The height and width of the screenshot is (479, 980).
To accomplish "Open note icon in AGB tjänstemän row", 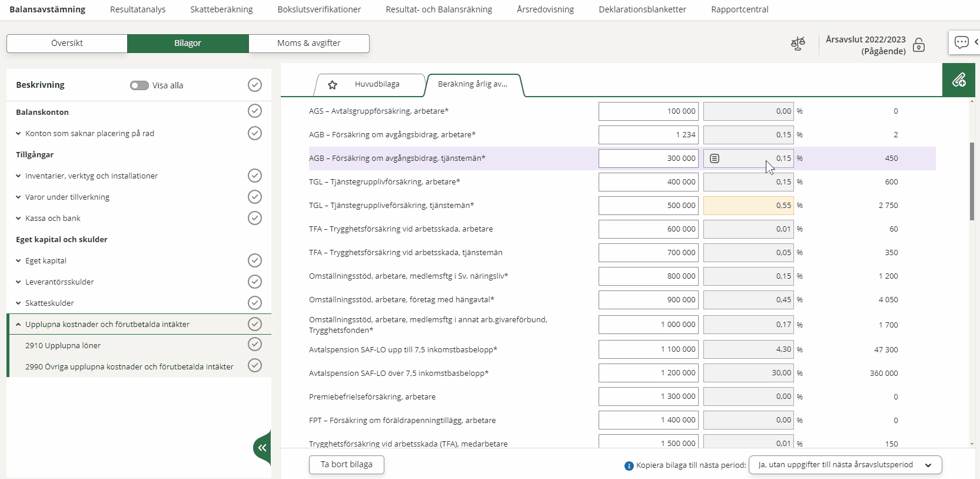I will [715, 158].
